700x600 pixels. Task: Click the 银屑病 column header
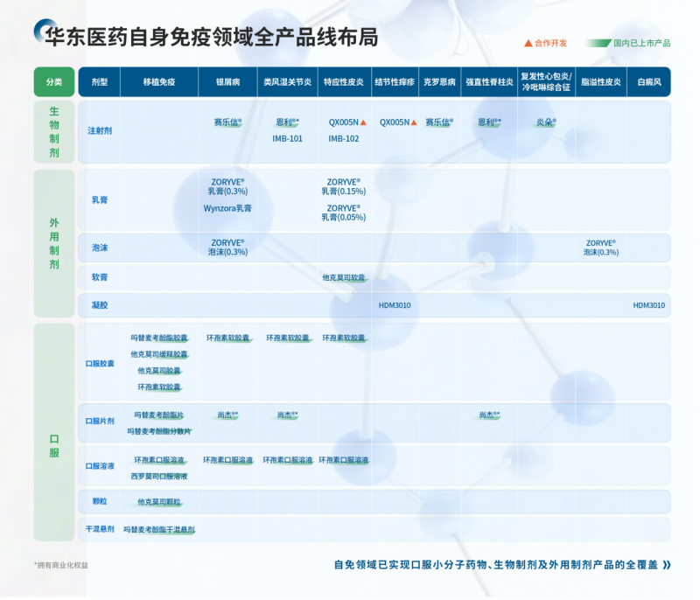tap(227, 82)
